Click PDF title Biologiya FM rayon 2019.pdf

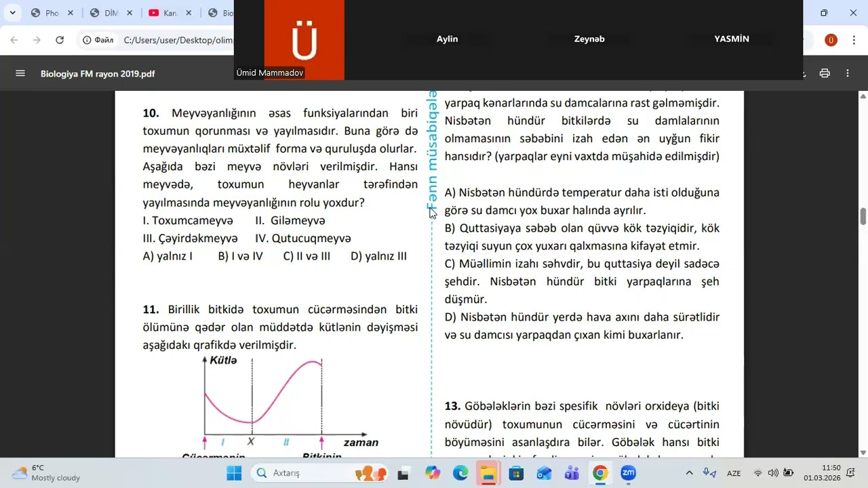(x=98, y=73)
